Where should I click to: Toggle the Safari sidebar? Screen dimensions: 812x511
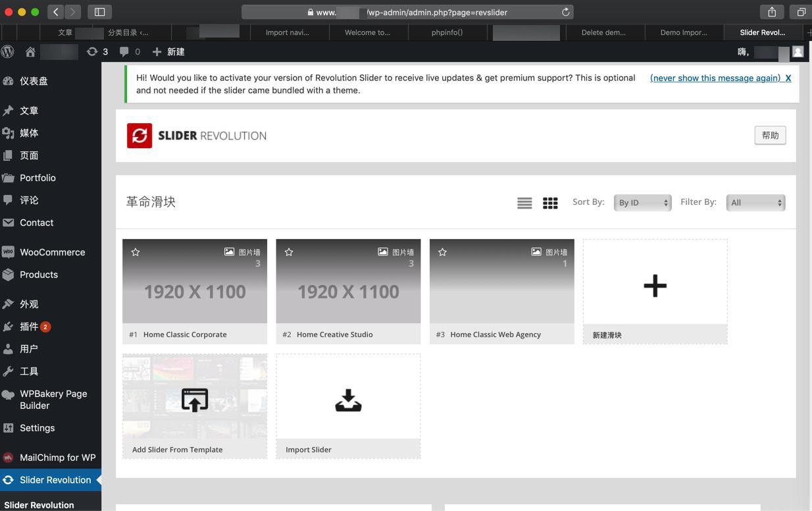click(x=100, y=12)
